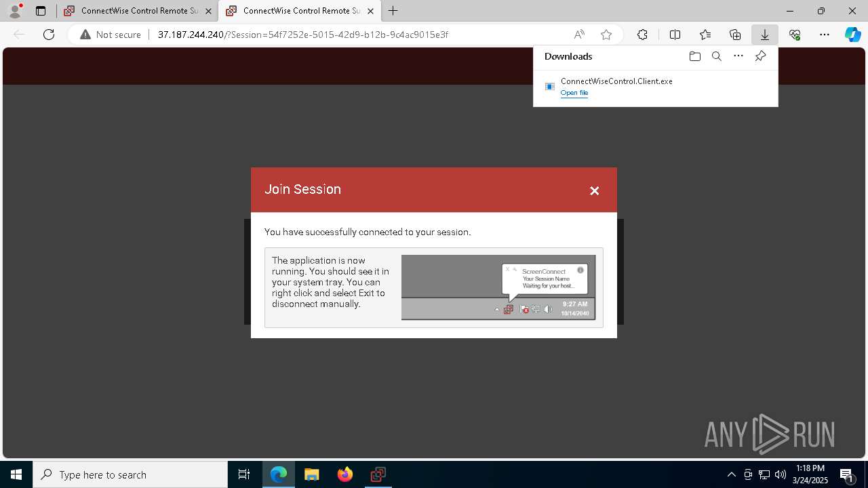Click the browser profile avatar
Screen dimensions: 868x488
[15, 11]
